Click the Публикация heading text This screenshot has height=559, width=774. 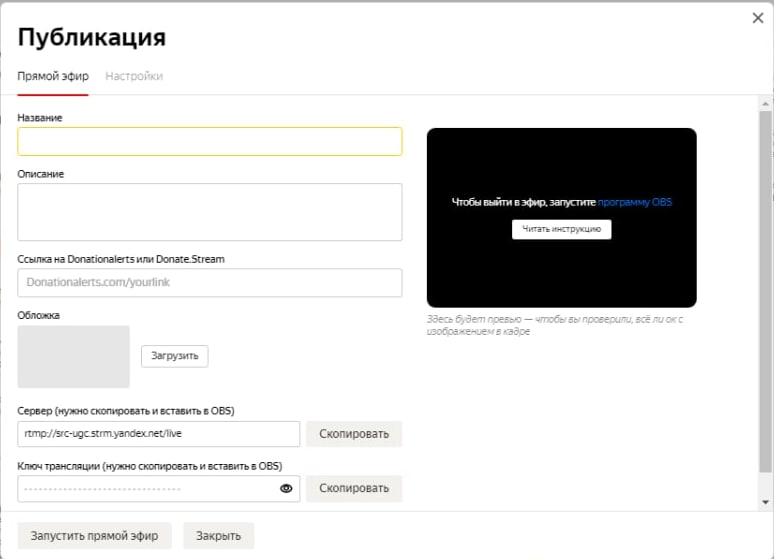(92, 37)
